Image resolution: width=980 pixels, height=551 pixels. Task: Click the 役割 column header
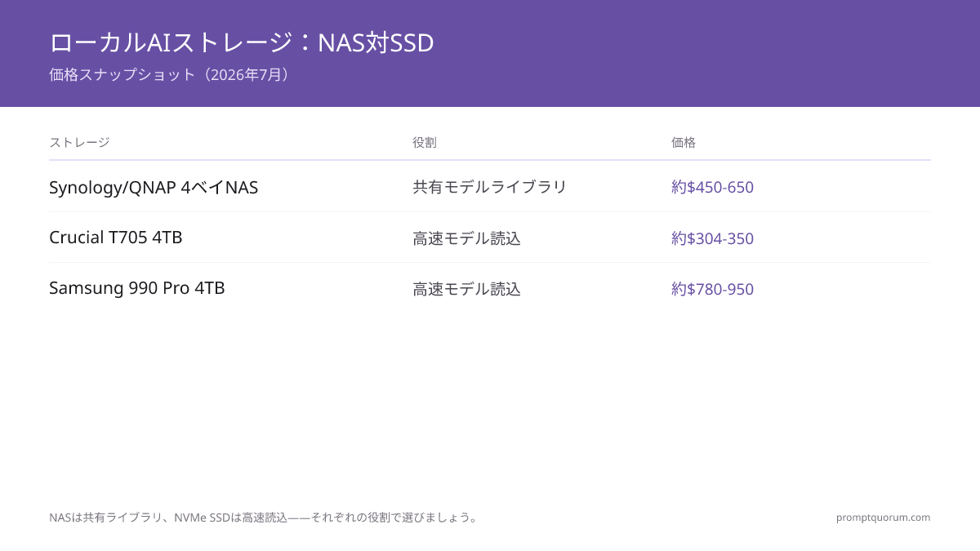point(425,142)
